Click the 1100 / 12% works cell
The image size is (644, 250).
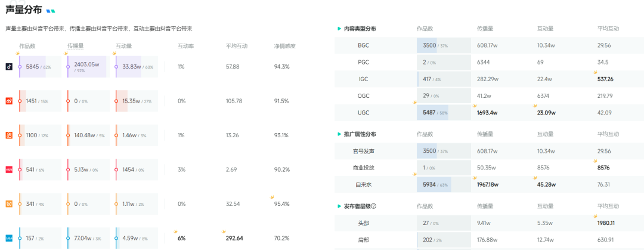[x=40, y=135]
